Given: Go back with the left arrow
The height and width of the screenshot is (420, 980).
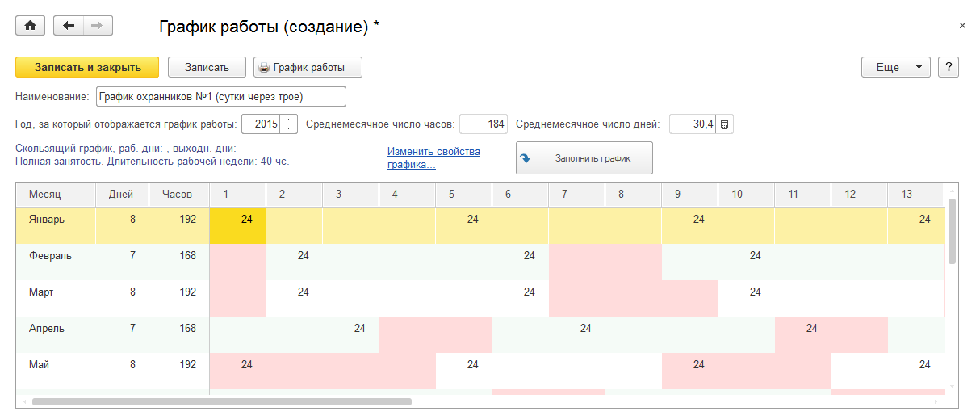Looking at the screenshot, I should pyautogui.click(x=69, y=26).
